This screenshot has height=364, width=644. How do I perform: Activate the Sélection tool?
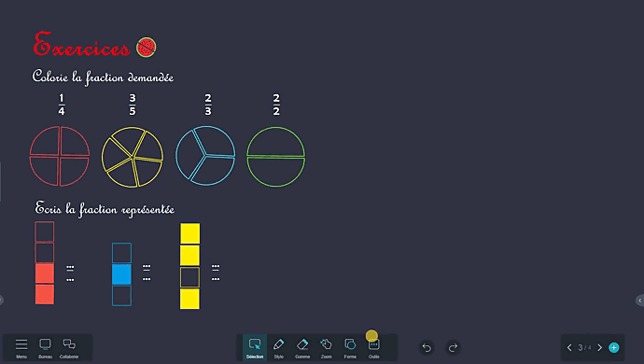click(x=255, y=347)
